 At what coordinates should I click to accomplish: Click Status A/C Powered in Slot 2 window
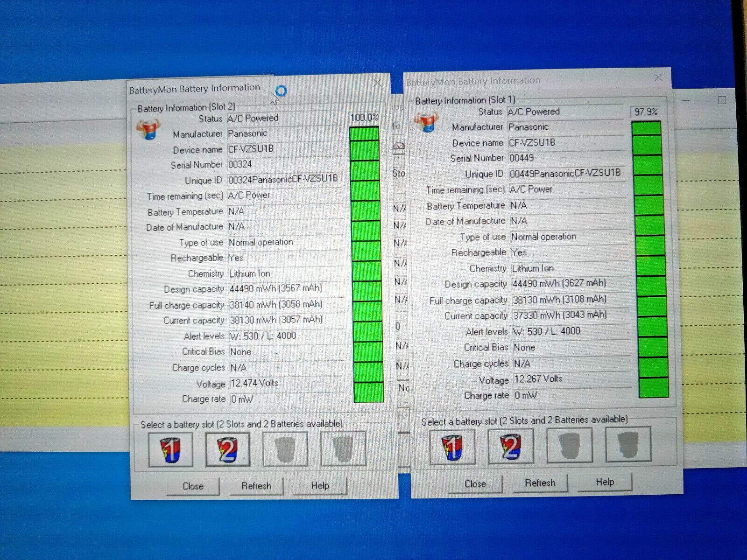click(x=285, y=118)
